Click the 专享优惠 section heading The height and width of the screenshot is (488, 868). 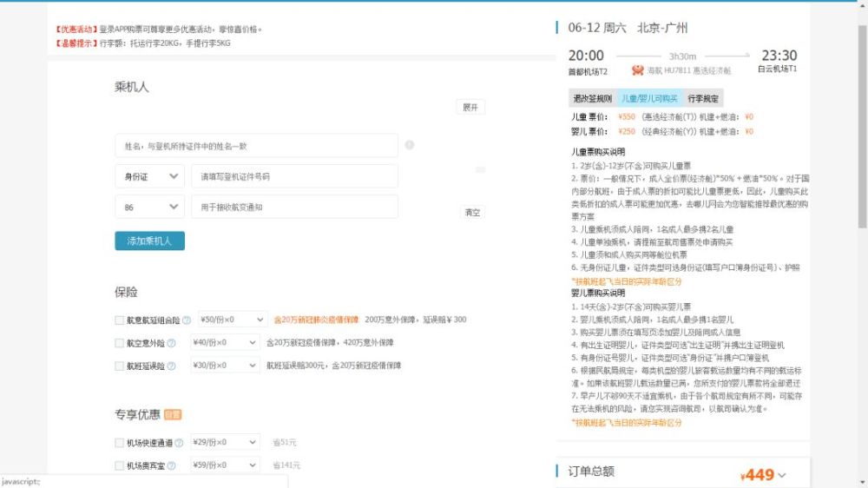(x=137, y=414)
